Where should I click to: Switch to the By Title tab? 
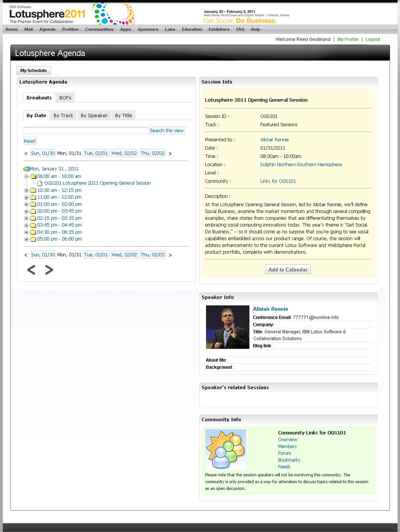pos(123,115)
